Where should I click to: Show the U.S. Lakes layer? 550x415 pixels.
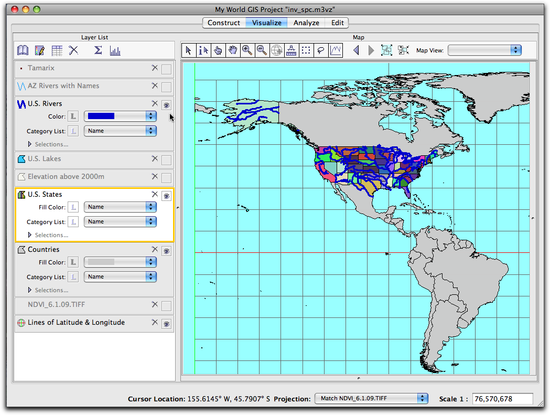(166, 160)
